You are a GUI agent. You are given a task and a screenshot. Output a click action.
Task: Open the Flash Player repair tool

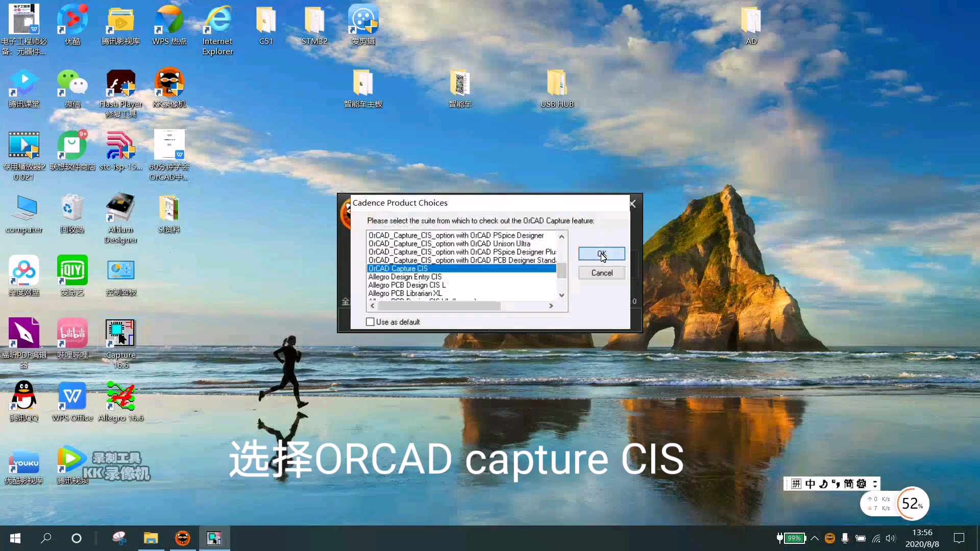click(x=121, y=82)
